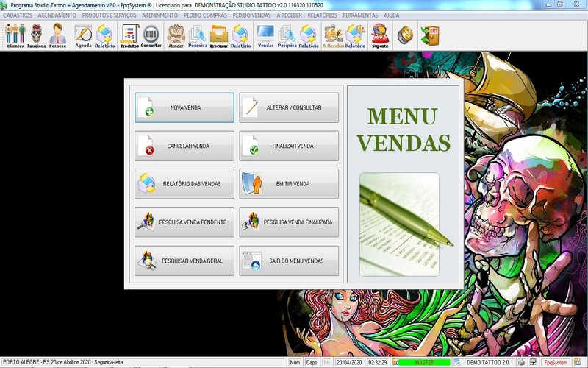
Task: Open the Procurar folder icon
Action: pos(219,35)
